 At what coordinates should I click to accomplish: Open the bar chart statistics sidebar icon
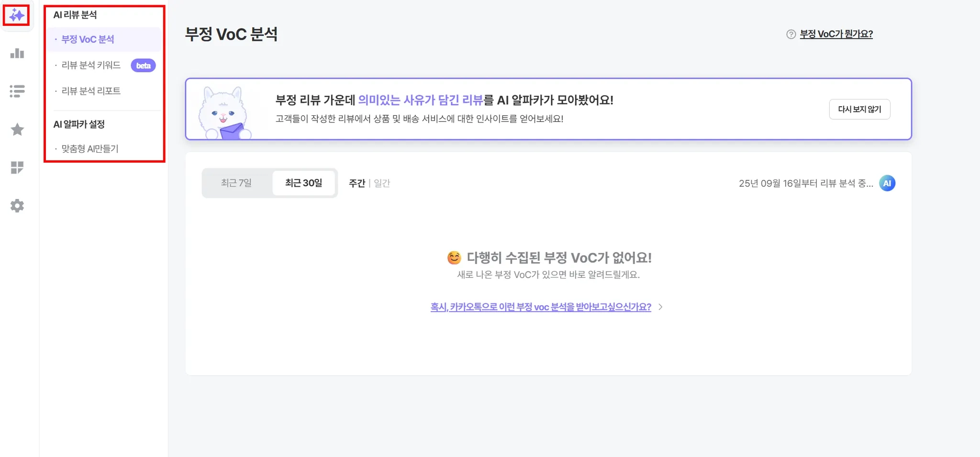[17, 53]
